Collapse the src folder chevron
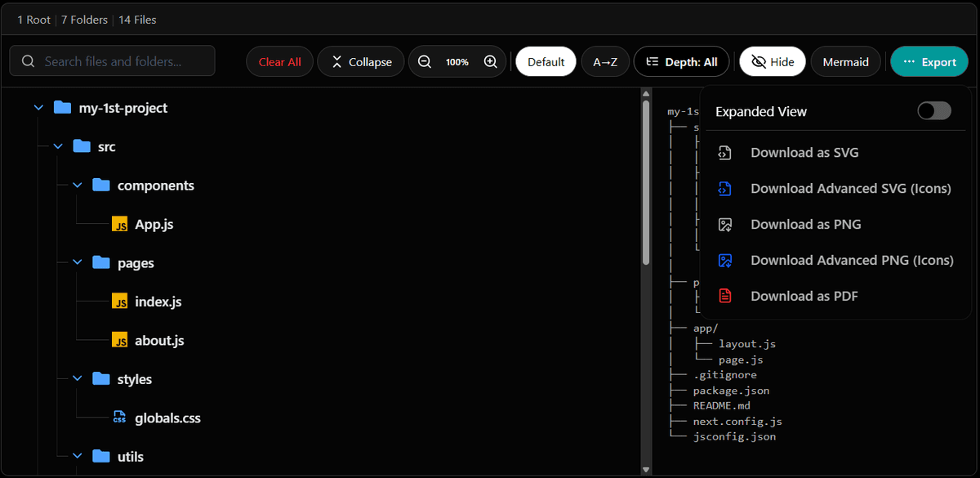980x478 pixels. 58,147
